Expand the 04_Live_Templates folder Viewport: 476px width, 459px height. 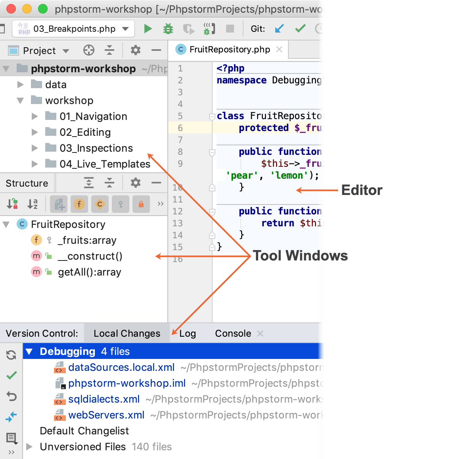(35, 164)
